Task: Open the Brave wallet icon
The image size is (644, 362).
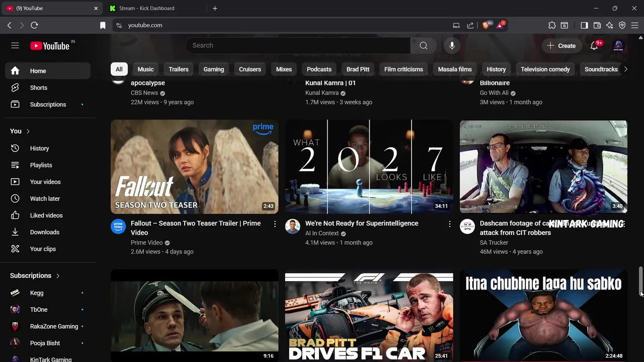Action: pos(597,25)
